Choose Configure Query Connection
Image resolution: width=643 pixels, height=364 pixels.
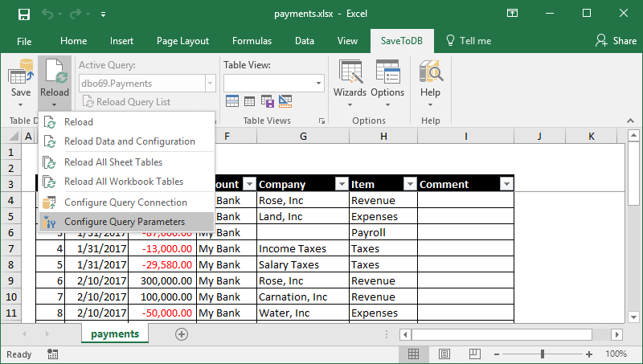click(127, 202)
